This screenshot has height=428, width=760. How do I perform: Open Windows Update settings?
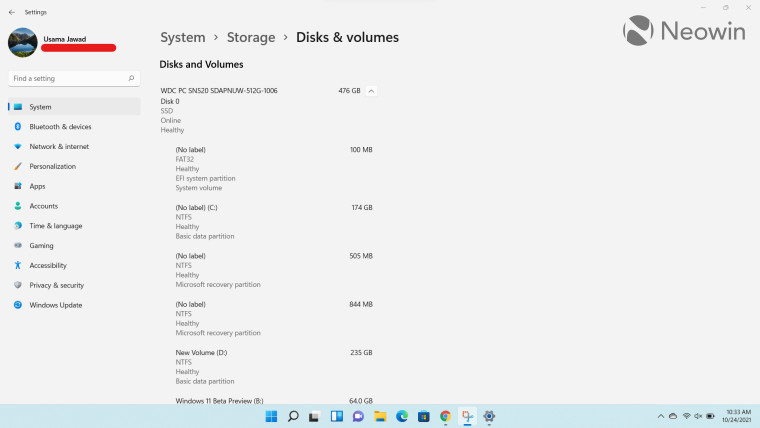tap(74, 305)
